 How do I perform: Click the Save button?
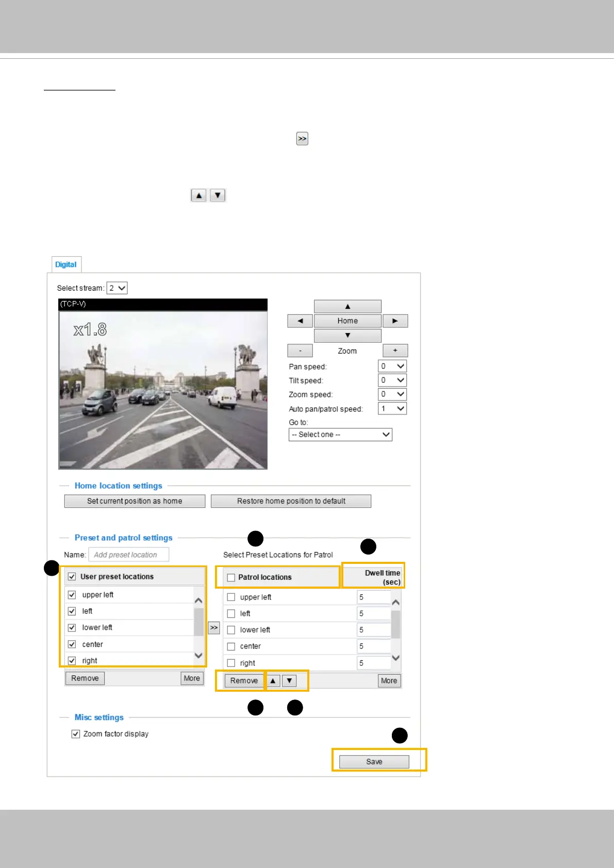tap(374, 762)
